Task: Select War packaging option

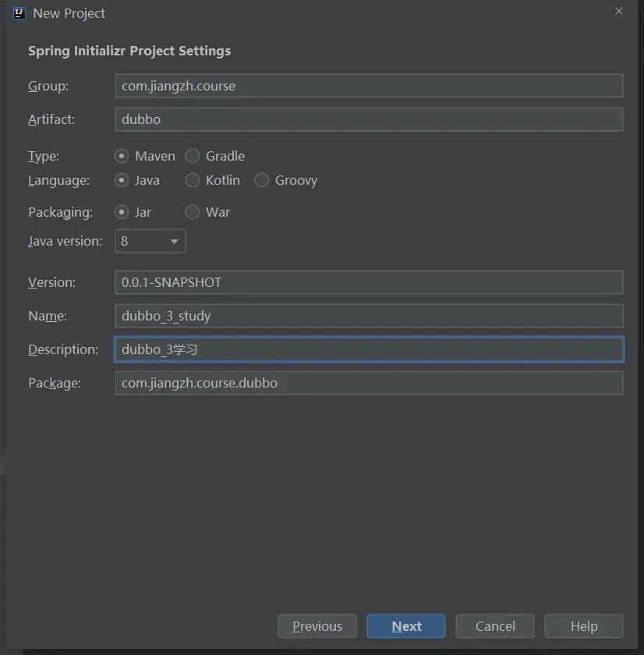Action: click(x=193, y=212)
